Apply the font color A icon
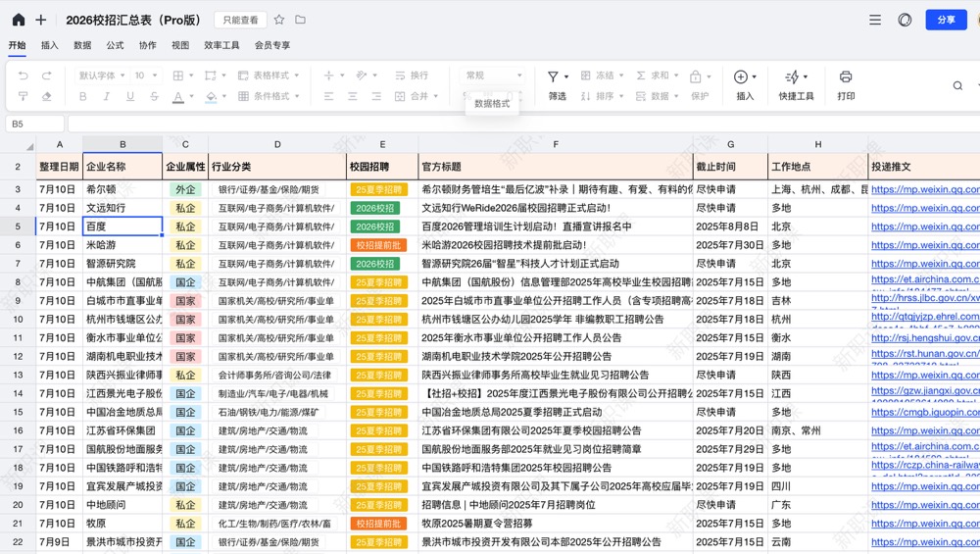 (x=178, y=96)
